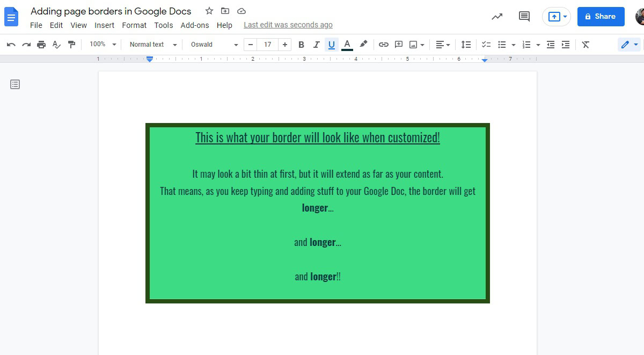Open the Oswald font dropdown
Viewport: 644px width, 355px height.
click(214, 45)
